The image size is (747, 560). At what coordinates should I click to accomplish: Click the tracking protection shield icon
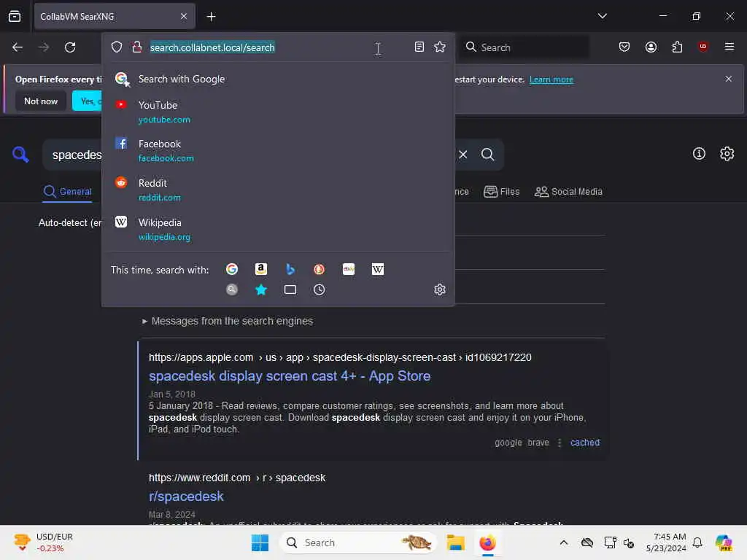click(x=117, y=47)
